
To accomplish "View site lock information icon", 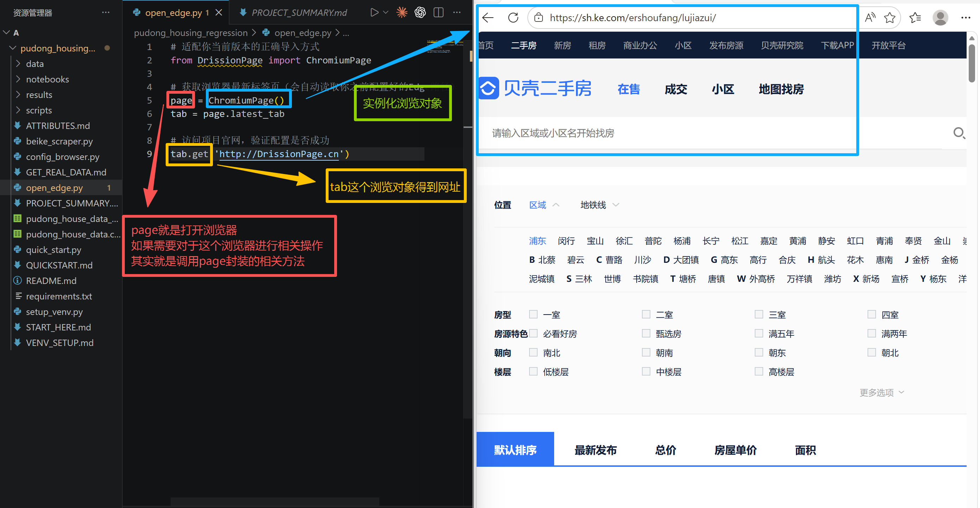I will click(538, 18).
